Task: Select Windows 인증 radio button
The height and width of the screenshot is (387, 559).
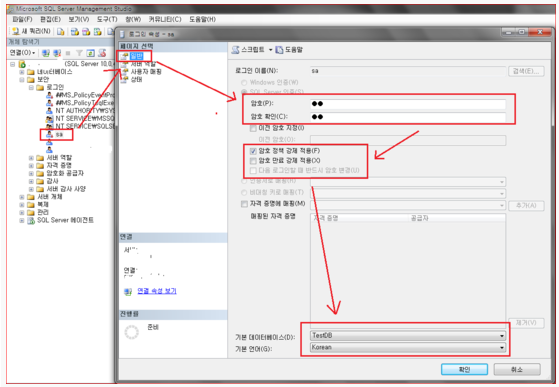Action: tap(244, 83)
